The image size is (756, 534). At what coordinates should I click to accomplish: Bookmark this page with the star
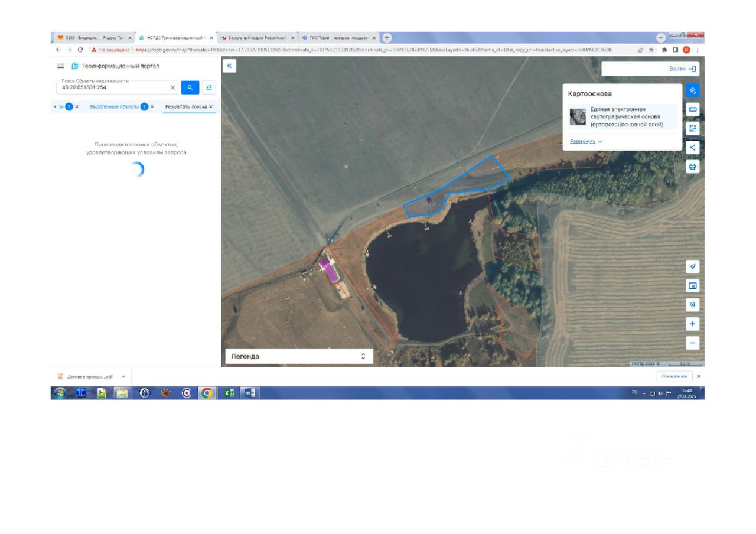[x=651, y=50]
